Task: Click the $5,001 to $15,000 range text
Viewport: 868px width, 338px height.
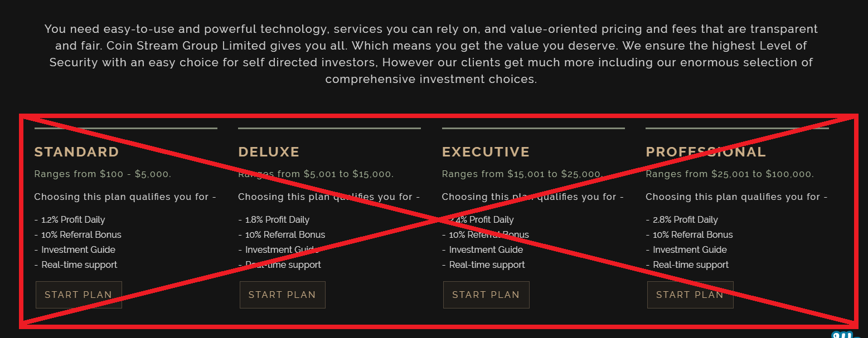Action: tap(316, 174)
